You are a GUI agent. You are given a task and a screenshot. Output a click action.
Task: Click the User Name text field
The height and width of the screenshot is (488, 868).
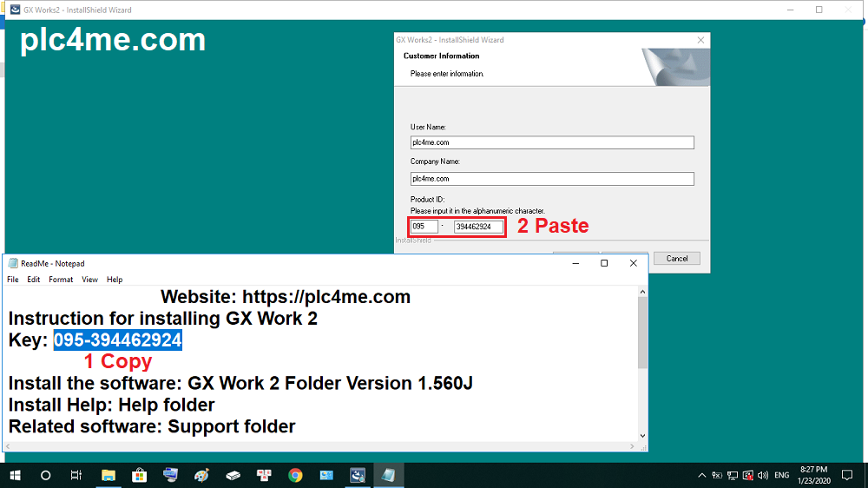[551, 142]
